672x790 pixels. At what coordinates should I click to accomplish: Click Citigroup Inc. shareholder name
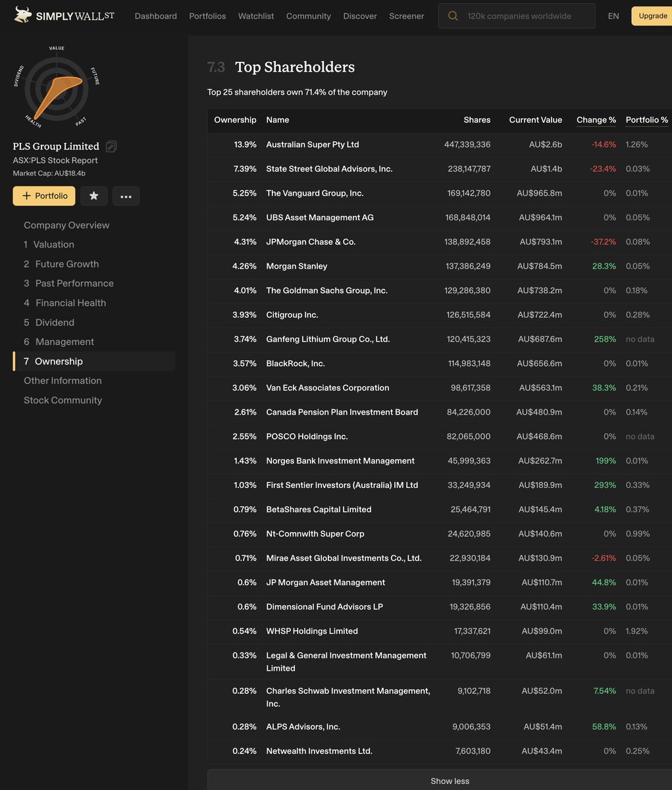(x=292, y=315)
